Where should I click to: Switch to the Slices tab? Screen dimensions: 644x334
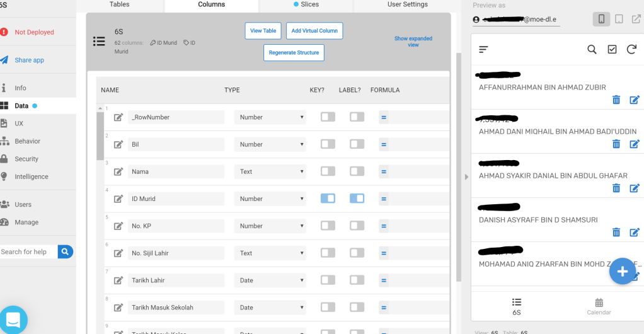pyautogui.click(x=306, y=5)
